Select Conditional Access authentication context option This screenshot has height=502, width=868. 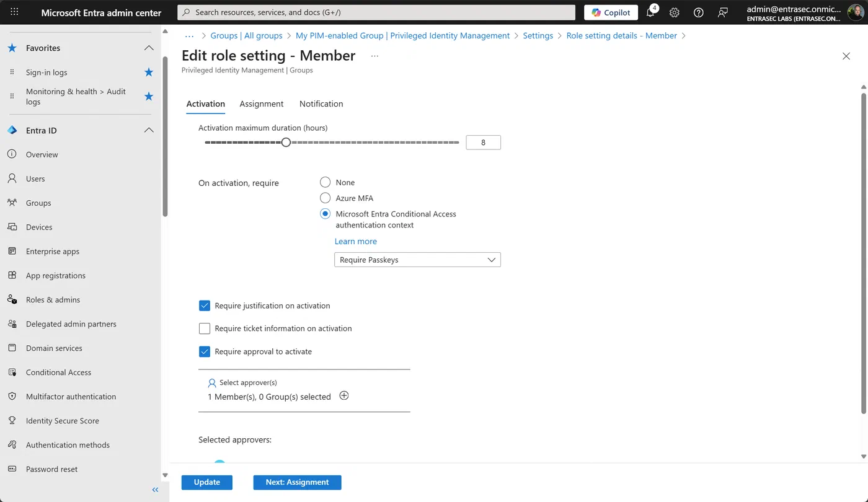coord(325,214)
